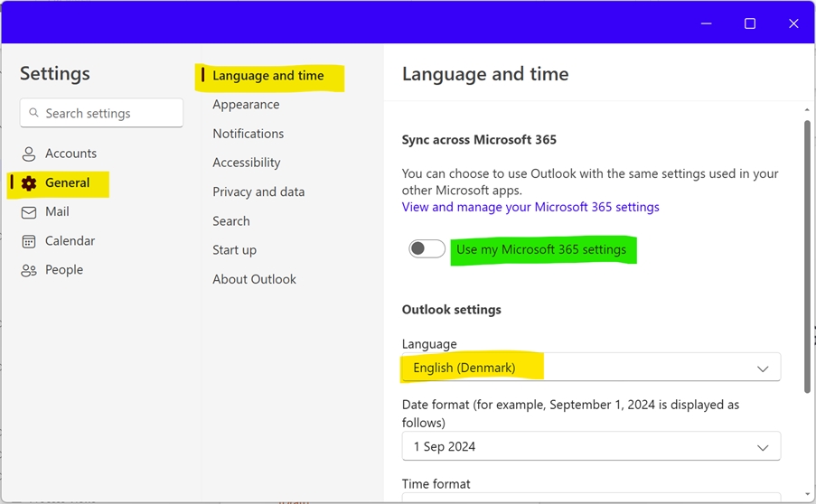The image size is (816, 504).
Task: Click the search magnifier icon
Action: tap(34, 114)
